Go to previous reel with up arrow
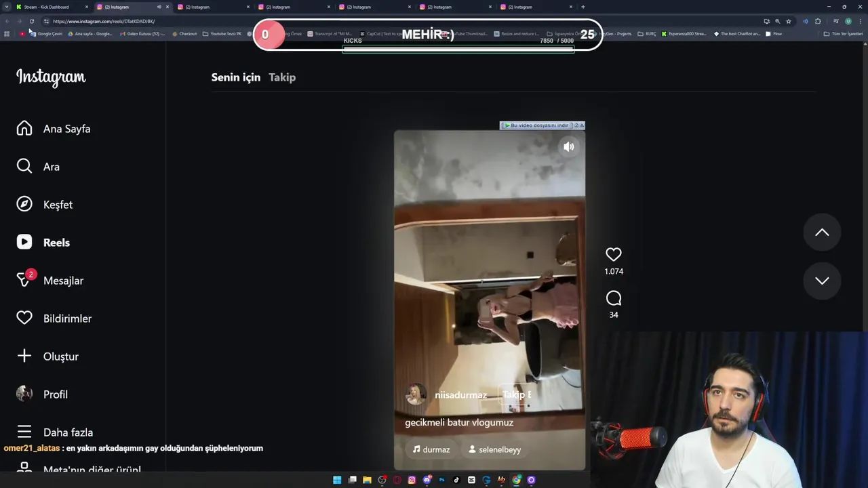The width and height of the screenshot is (868, 488). tap(822, 232)
